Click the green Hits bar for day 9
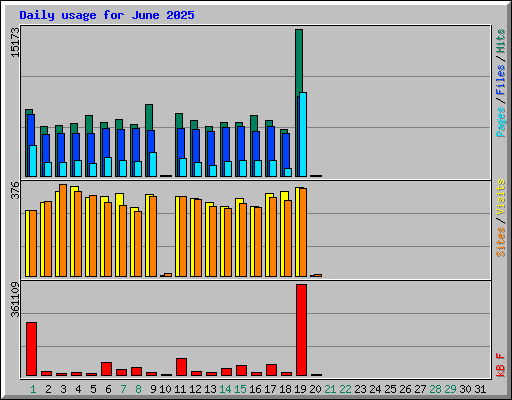512x400 pixels. (x=149, y=117)
